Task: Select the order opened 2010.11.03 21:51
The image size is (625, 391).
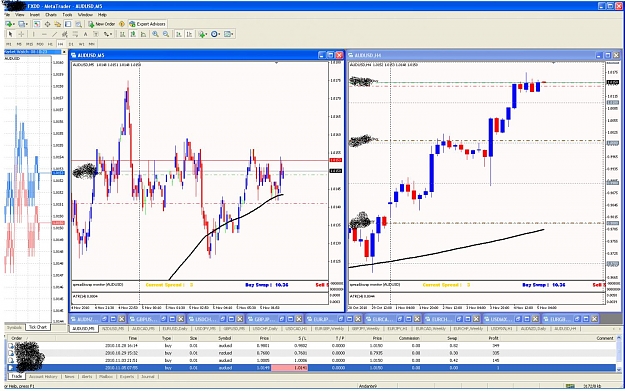Action: pos(311,360)
